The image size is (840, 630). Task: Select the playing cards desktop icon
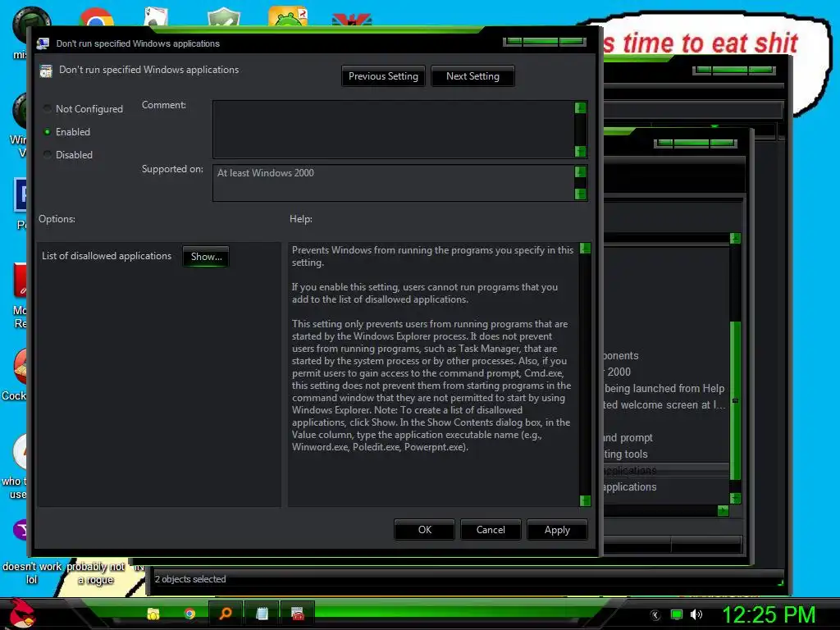(x=156, y=17)
